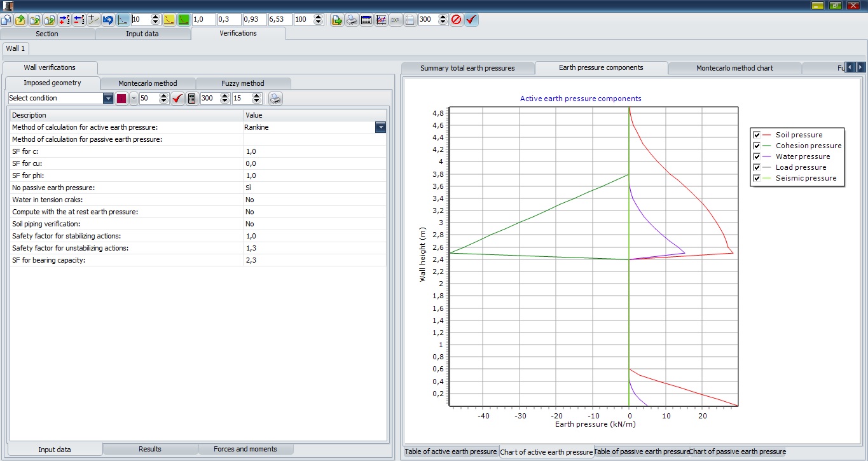Image resolution: width=868 pixels, height=461 pixels.
Task: Click the SF for bearing capacity value field
Action: 314,260
